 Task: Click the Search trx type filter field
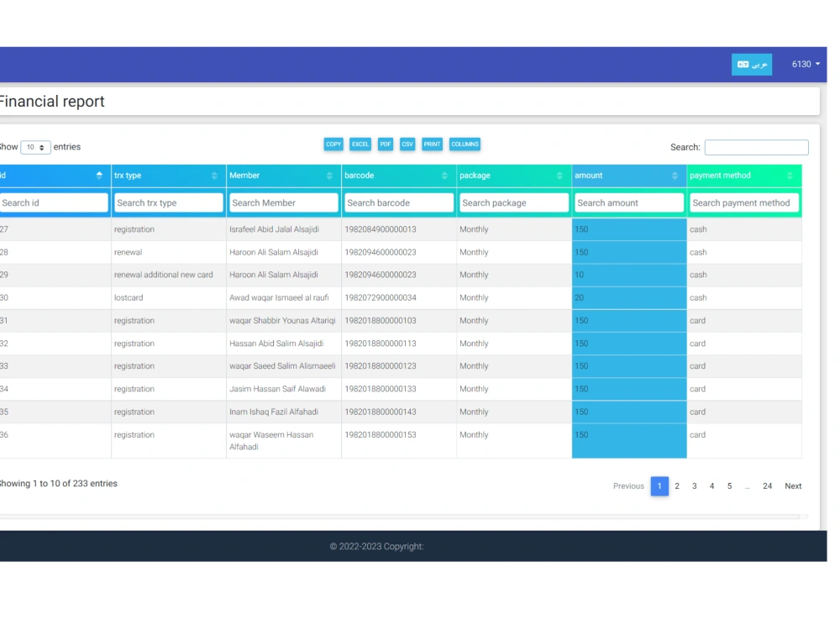168,203
